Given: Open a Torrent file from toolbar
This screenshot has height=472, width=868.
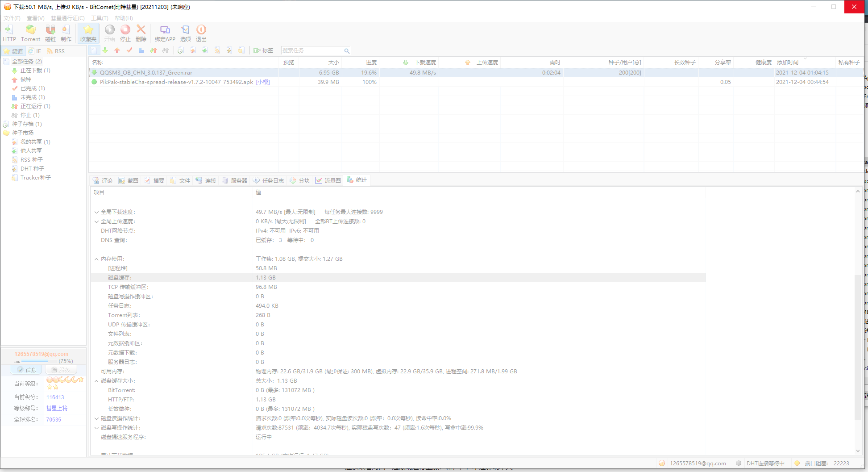Looking at the screenshot, I should pyautogui.click(x=30, y=33).
